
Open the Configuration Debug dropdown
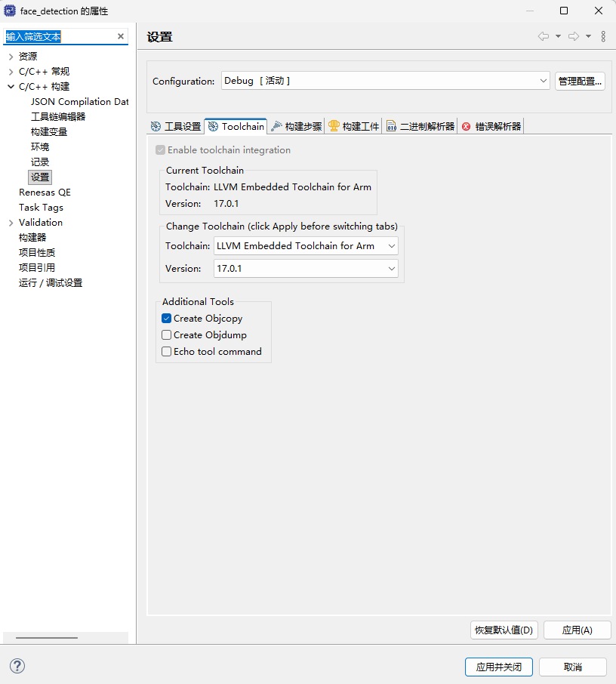[x=385, y=81]
